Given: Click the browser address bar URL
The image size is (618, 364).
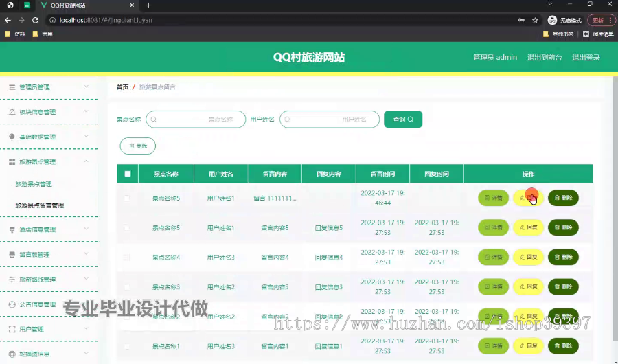Looking at the screenshot, I should point(106,20).
